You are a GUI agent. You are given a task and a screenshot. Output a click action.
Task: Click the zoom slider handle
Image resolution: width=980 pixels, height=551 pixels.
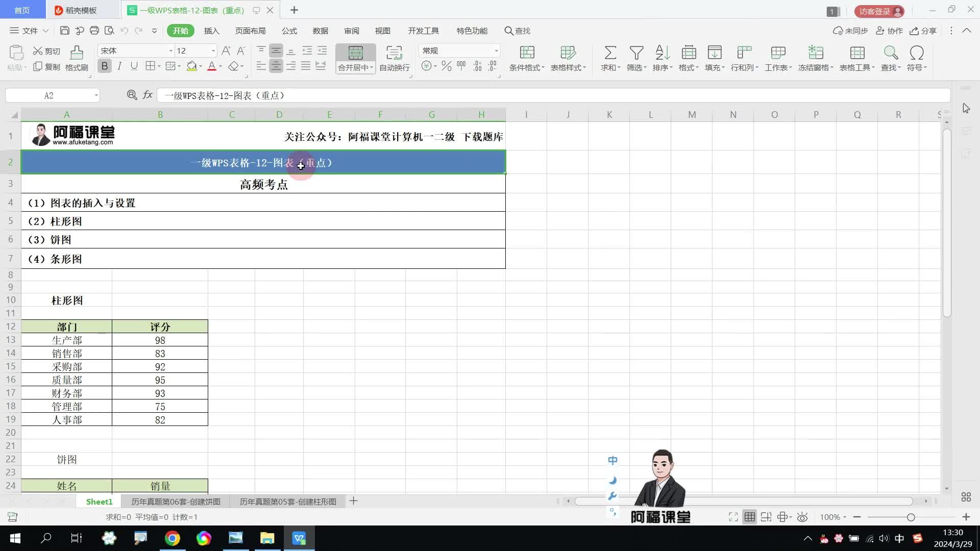911,517
